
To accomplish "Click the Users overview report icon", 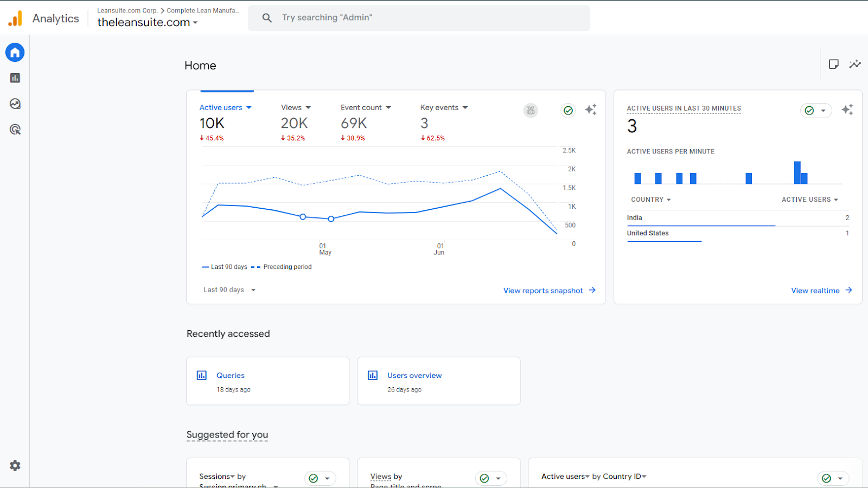I will click(x=373, y=375).
